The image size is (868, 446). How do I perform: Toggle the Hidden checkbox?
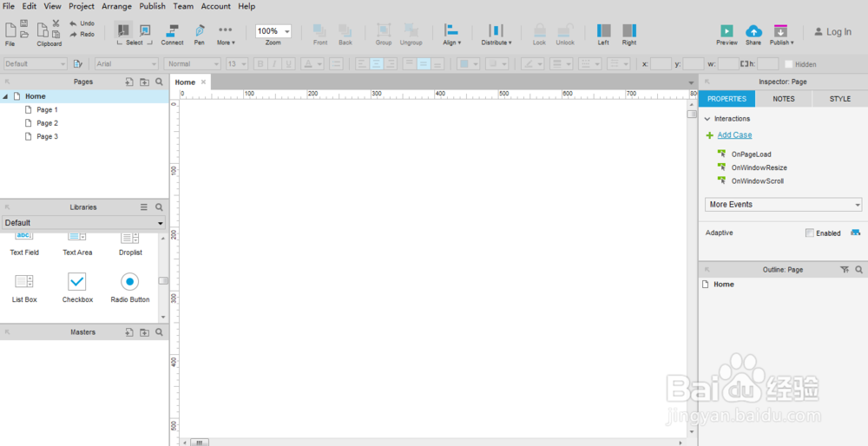789,64
